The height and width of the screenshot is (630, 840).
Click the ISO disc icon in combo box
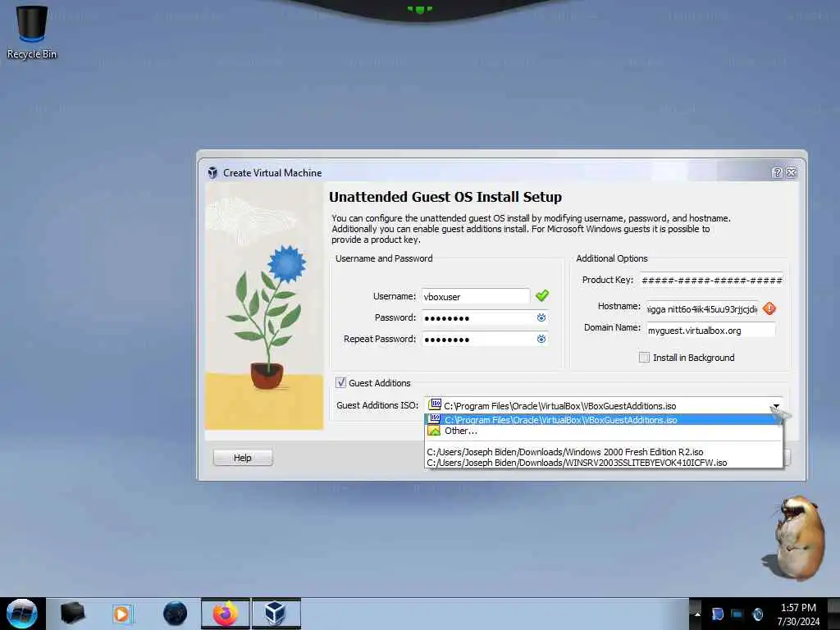435,404
